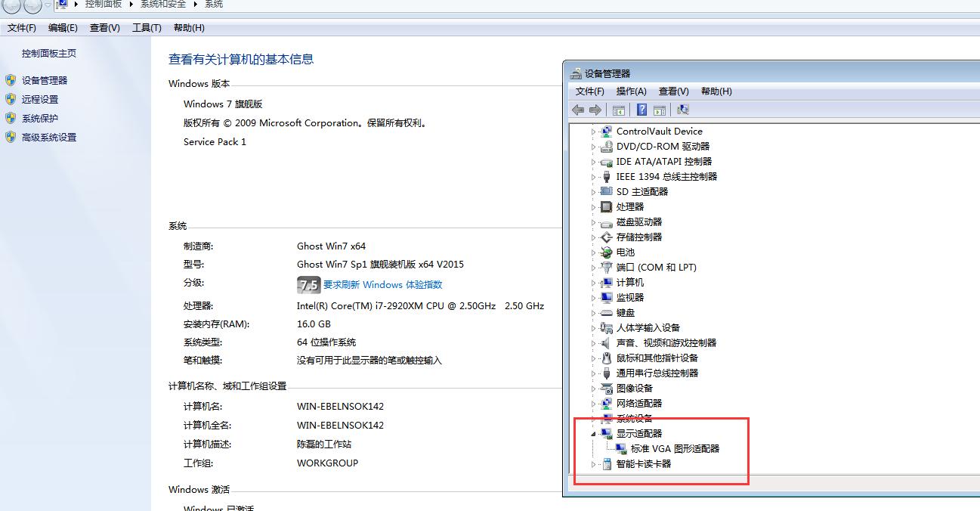This screenshot has height=511, width=980.
Task: Open the 操作(A) menu in Device Manager
Action: [631, 91]
